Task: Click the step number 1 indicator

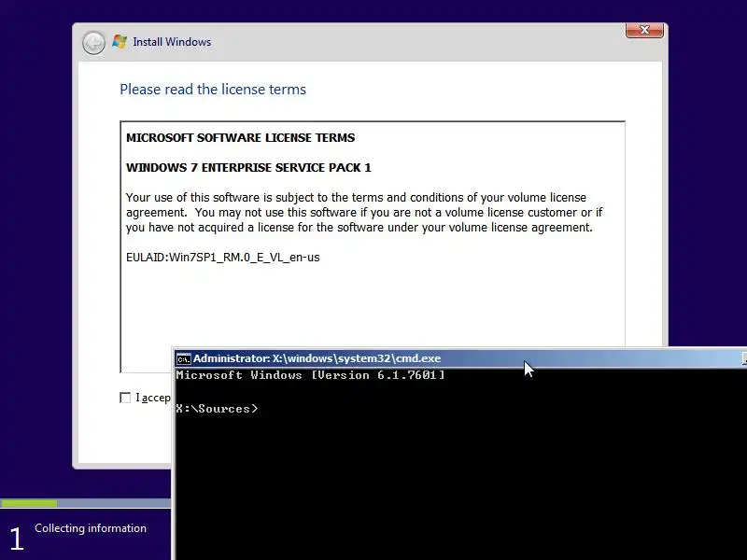Action: (x=17, y=539)
